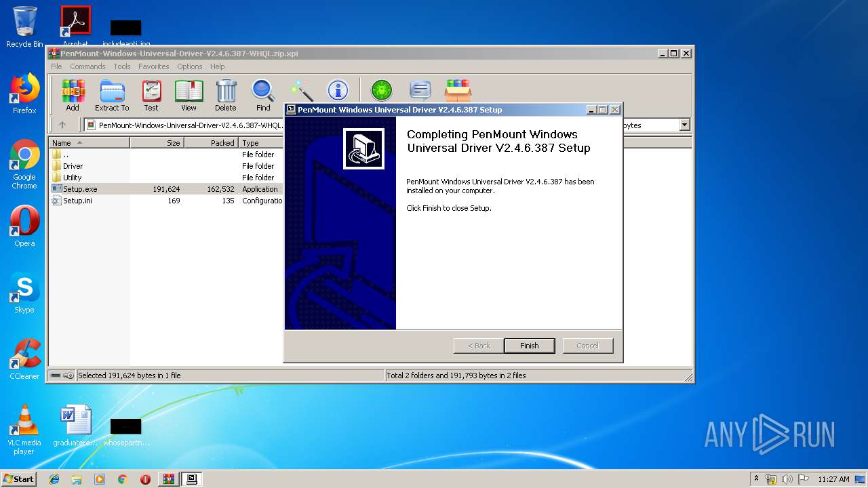Select the Utility folder row
This screenshot has height=488, width=868.
point(166,178)
